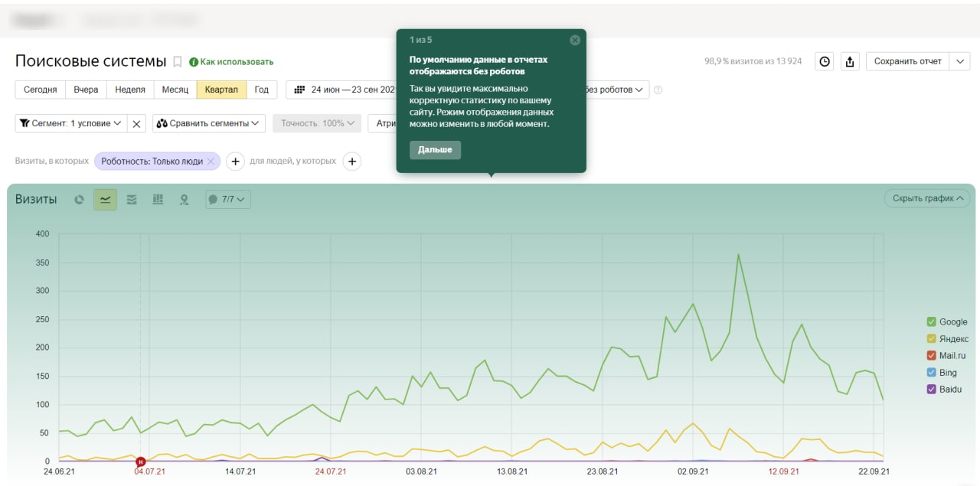The image size is (980, 486).
Task: Click the 24.07.21 axis date label
Action: coord(331,472)
